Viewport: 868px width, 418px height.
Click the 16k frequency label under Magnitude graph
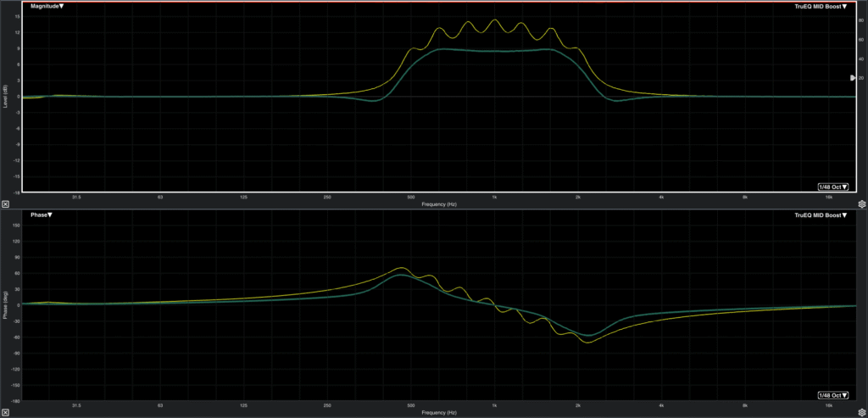pyautogui.click(x=829, y=197)
